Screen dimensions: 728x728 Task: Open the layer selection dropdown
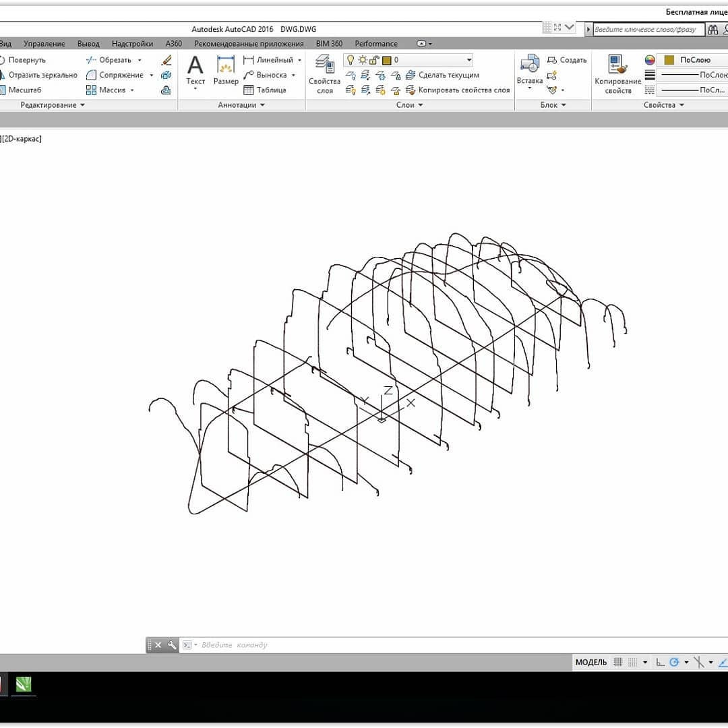469,60
